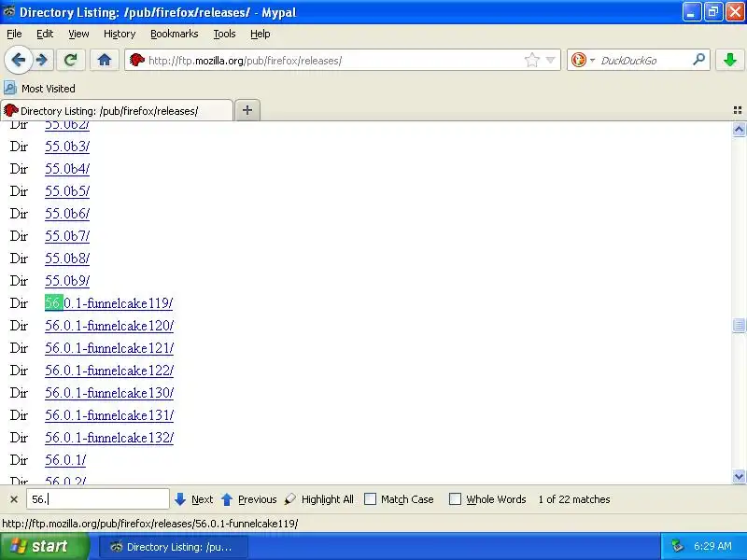
Task: Open the 55.0b9/ directory link
Action: coord(67,281)
